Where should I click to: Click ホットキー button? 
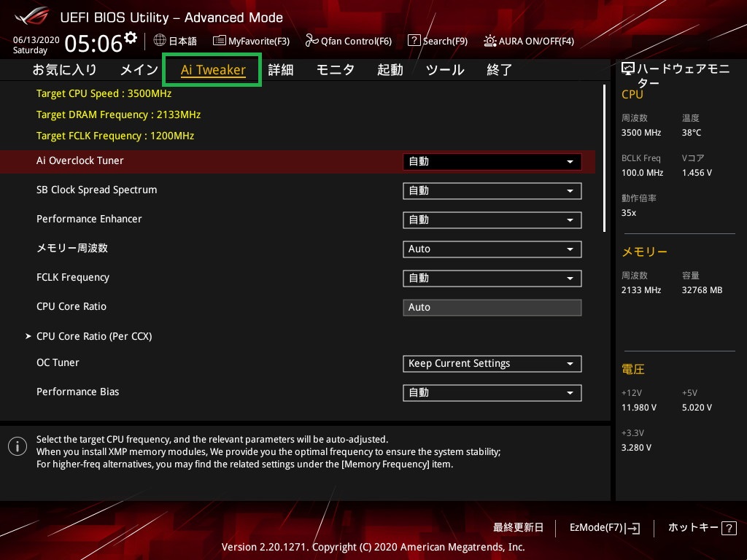pyautogui.click(x=703, y=528)
